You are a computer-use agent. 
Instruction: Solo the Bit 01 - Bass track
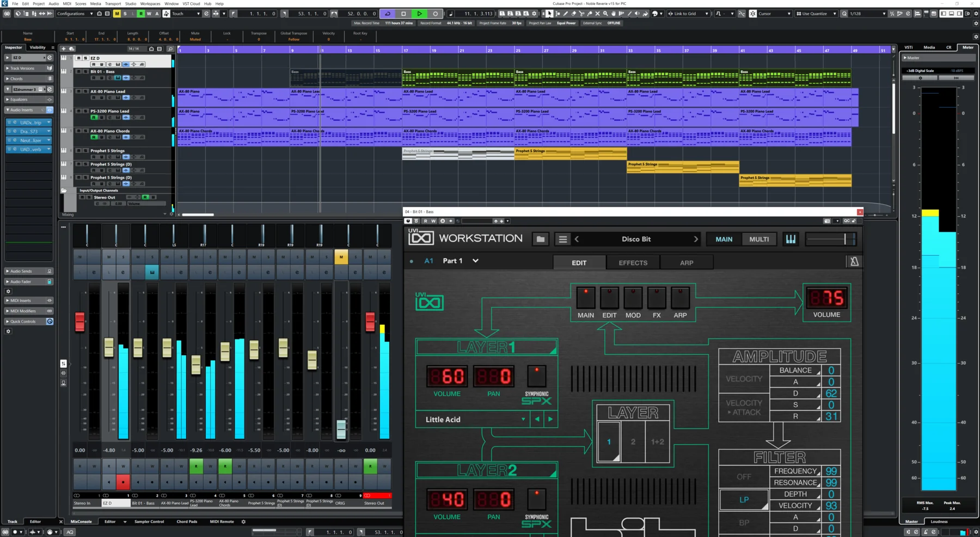pos(85,72)
